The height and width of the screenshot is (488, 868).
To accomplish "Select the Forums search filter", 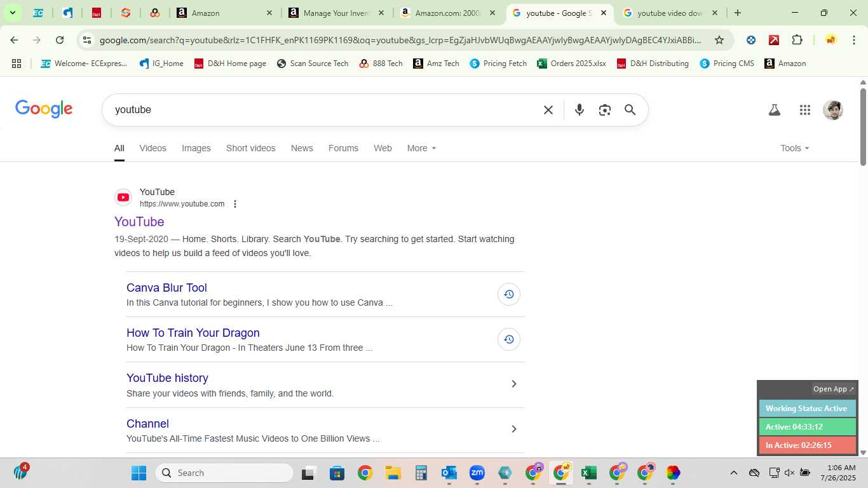I will pos(343,148).
